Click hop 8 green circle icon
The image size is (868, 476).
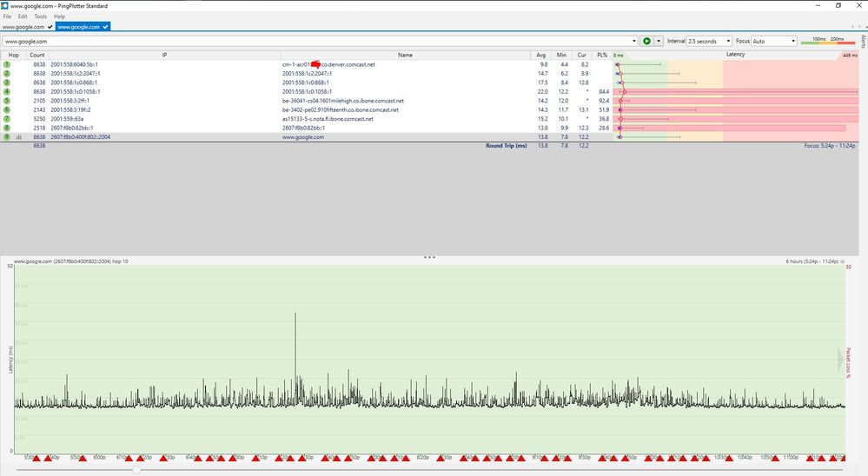7,128
